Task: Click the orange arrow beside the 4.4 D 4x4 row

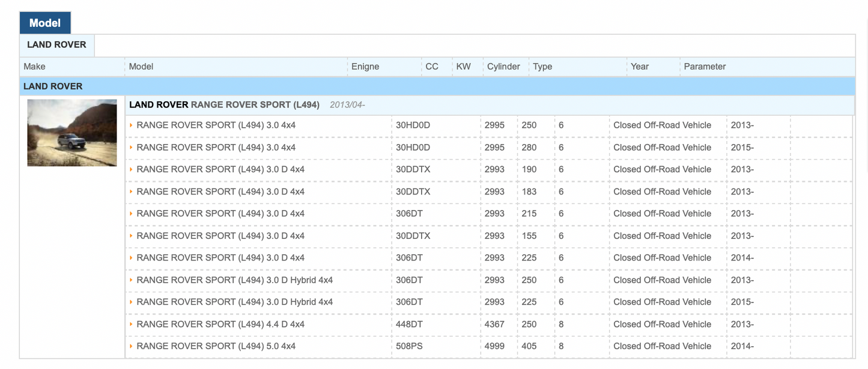Action: (x=131, y=324)
